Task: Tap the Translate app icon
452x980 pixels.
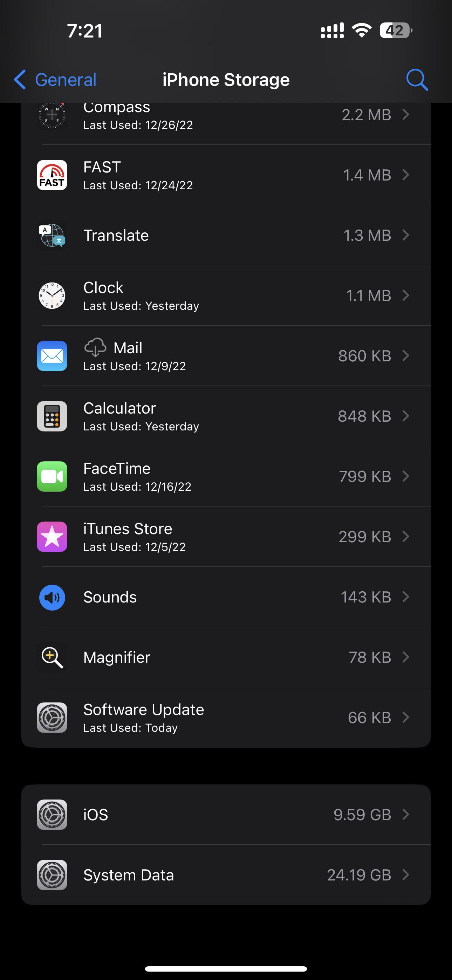Action: tap(52, 236)
